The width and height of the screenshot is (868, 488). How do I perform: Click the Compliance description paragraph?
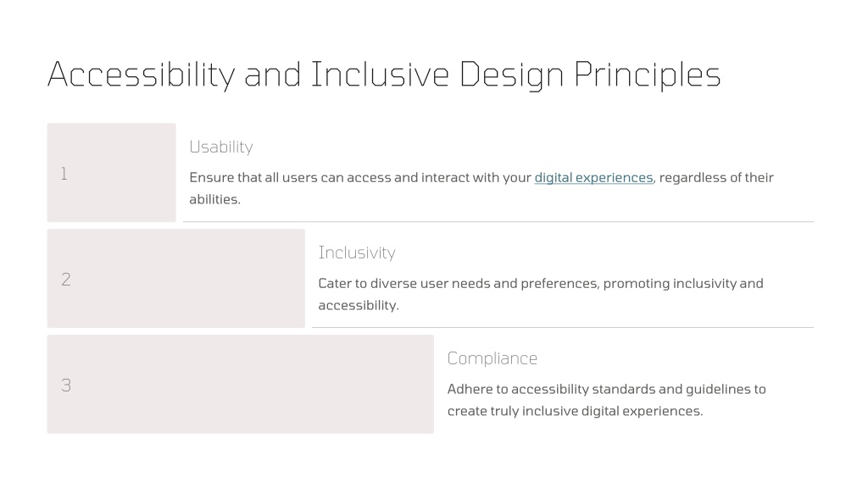click(x=606, y=400)
